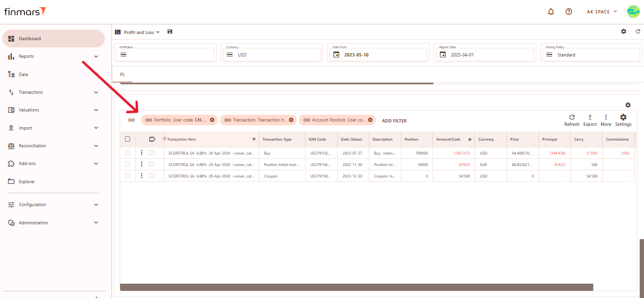Viewport: 644px width, 298px height.
Task: Switch to the PL tab
Action: 122,75
